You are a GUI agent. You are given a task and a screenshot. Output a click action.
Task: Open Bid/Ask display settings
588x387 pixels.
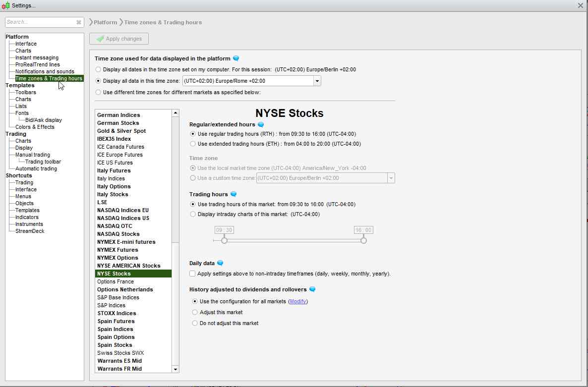tap(44, 120)
